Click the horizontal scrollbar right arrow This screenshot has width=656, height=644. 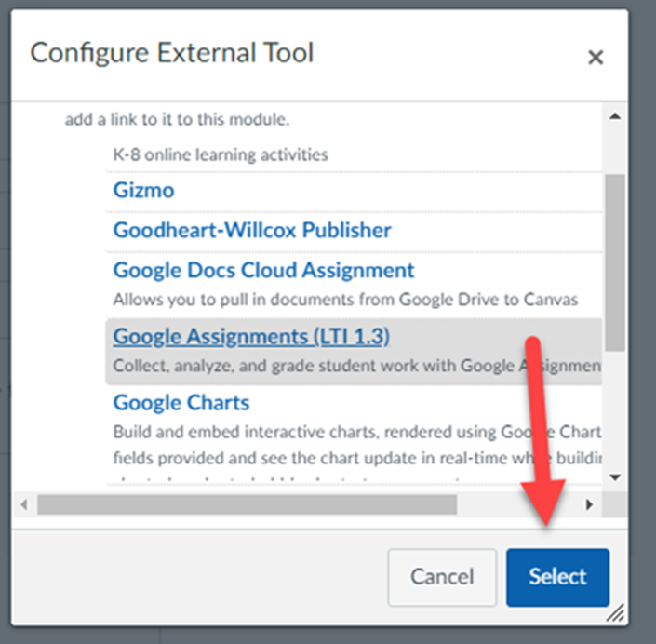(x=589, y=504)
